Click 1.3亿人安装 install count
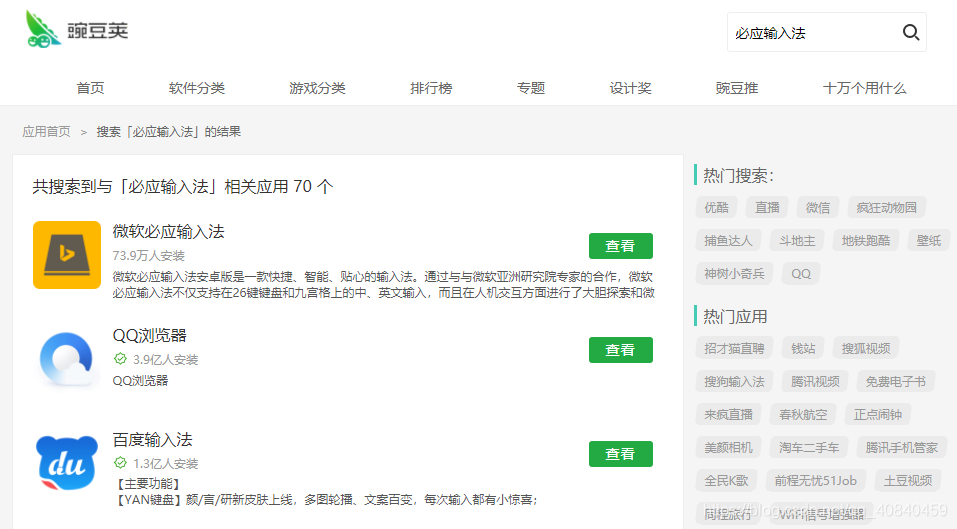The width and height of the screenshot is (957, 529). (x=165, y=463)
